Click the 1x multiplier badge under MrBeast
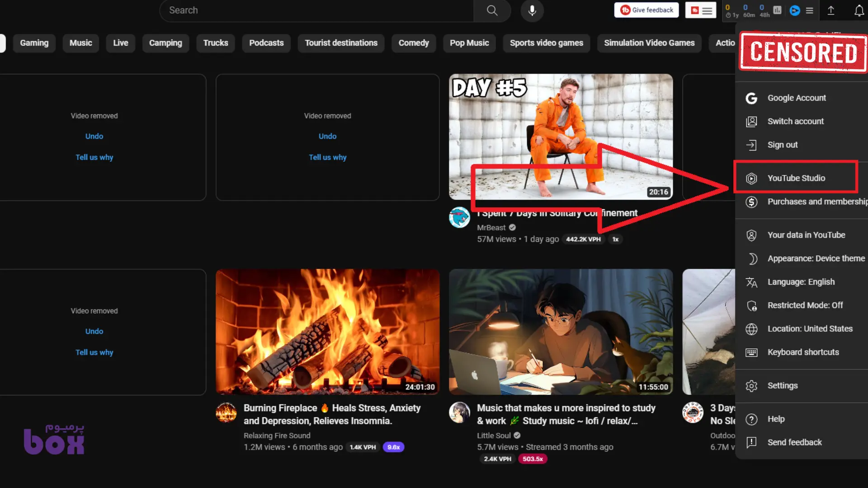Viewport: 868px width, 488px height. pyautogui.click(x=615, y=239)
